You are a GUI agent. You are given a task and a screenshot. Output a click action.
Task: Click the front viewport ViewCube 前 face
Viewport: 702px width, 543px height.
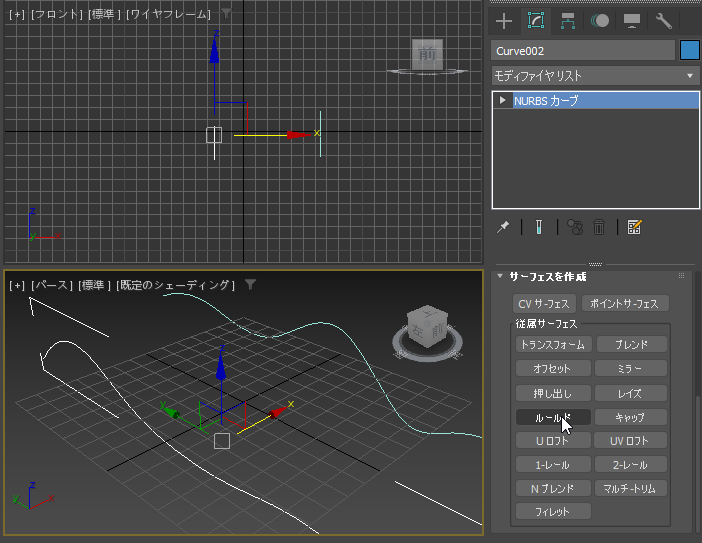tap(427, 54)
